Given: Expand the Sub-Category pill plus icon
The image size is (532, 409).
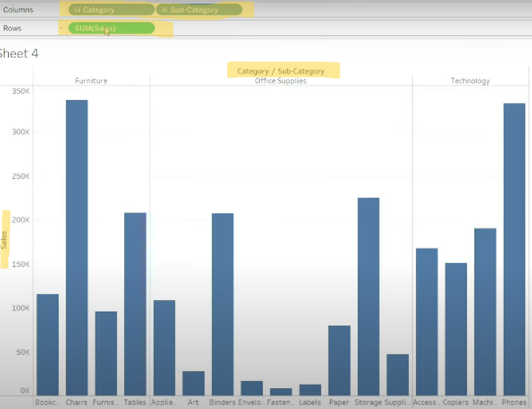Looking at the screenshot, I should point(164,9).
